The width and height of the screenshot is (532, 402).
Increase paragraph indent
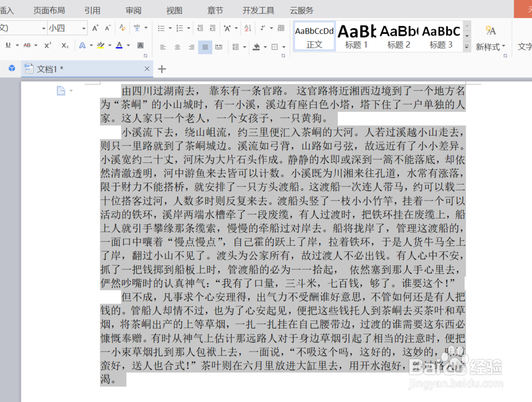[213, 28]
